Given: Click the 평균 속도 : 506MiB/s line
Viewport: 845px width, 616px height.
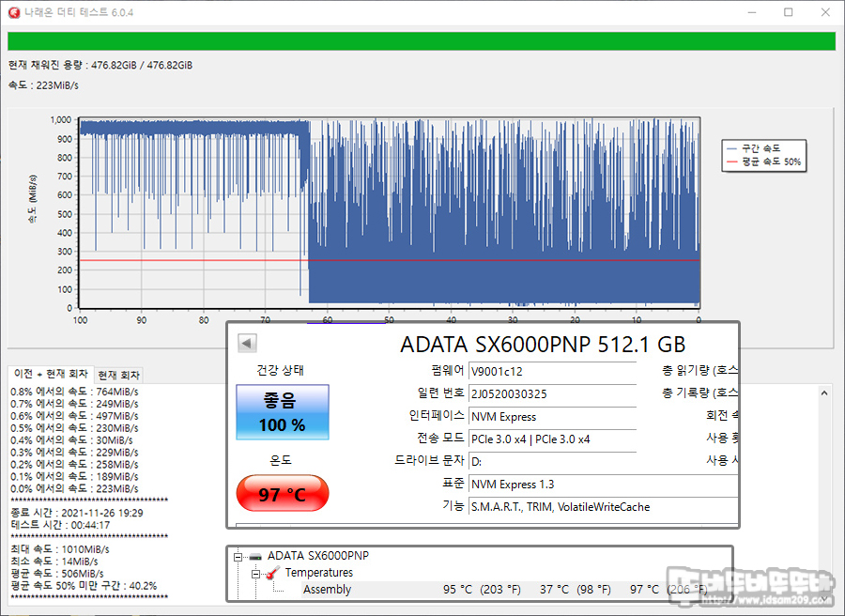Looking at the screenshot, I should coord(57,574).
